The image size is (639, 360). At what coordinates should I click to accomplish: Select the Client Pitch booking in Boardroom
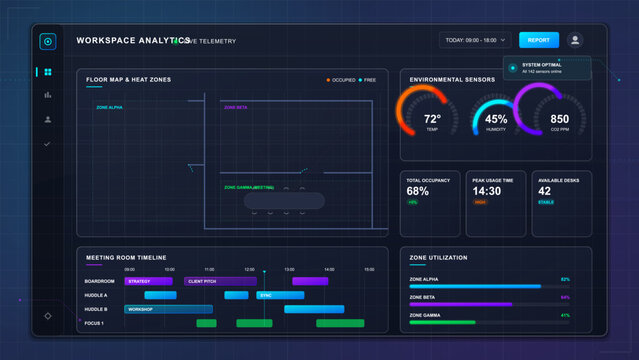[220, 281]
